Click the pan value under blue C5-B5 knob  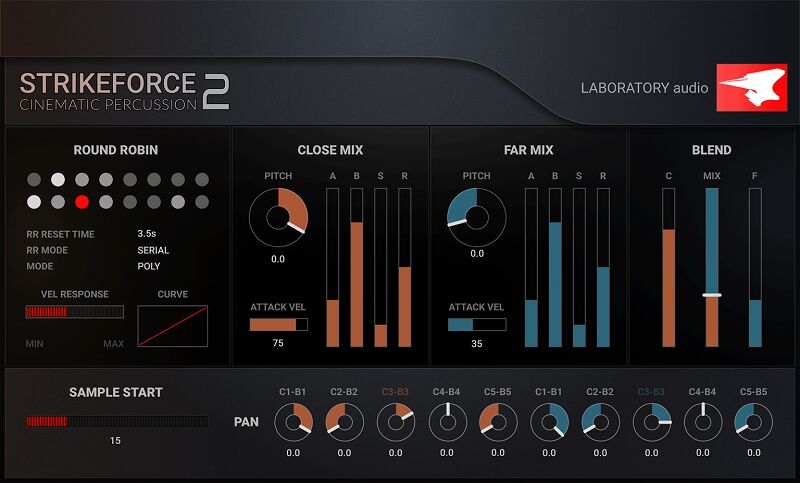(x=754, y=453)
